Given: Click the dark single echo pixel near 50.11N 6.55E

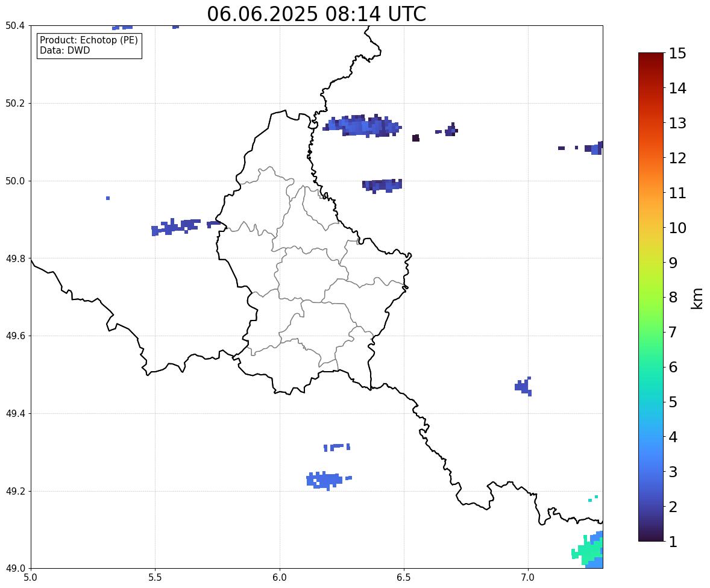Looking at the screenshot, I should [x=416, y=138].
